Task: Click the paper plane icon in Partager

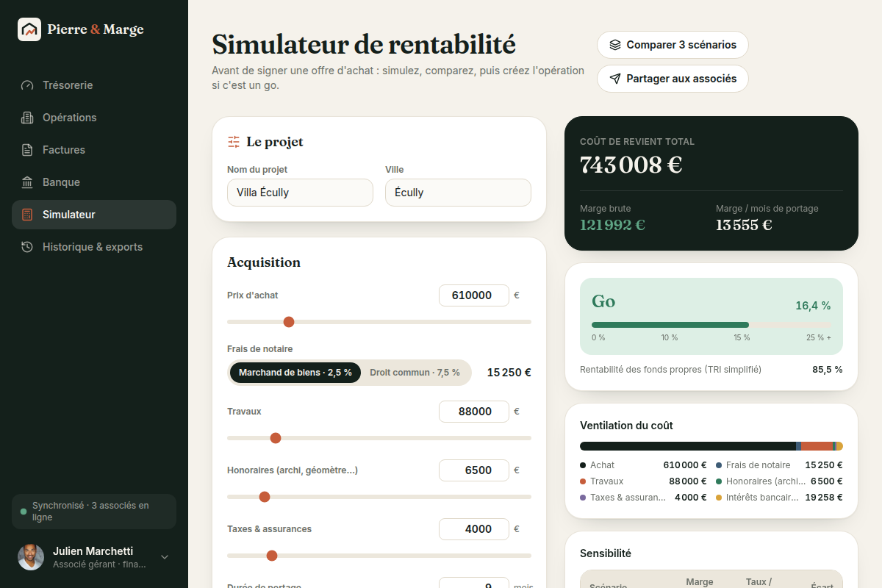Action: coord(615,79)
